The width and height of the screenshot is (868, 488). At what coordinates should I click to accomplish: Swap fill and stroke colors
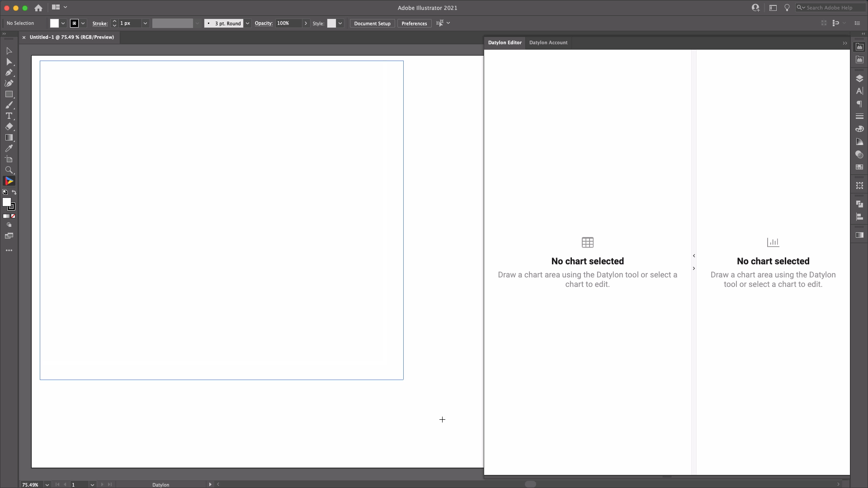pyautogui.click(x=14, y=192)
